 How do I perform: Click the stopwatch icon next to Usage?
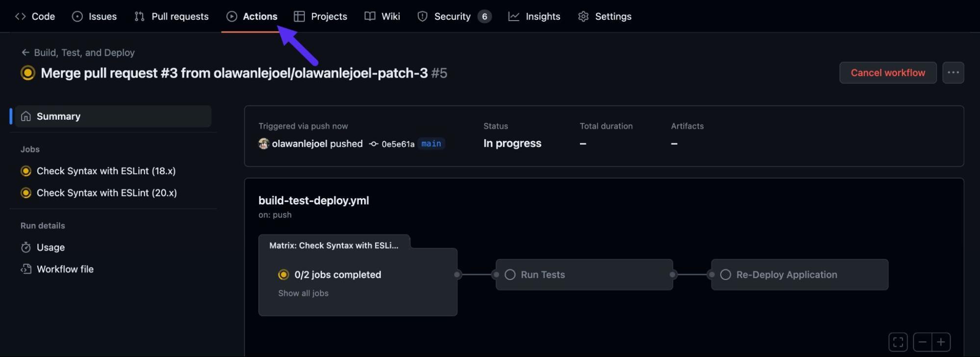tap(26, 248)
